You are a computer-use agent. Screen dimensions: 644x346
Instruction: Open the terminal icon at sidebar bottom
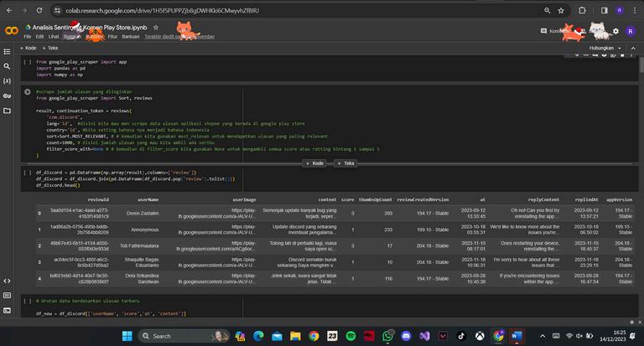pyautogui.click(x=7, y=310)
